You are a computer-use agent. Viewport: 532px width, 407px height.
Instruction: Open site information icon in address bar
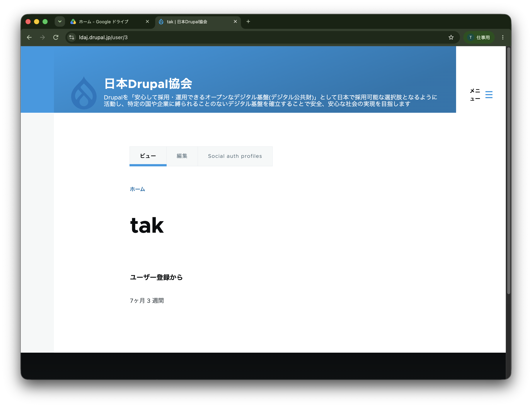click(x=72, y=37)
